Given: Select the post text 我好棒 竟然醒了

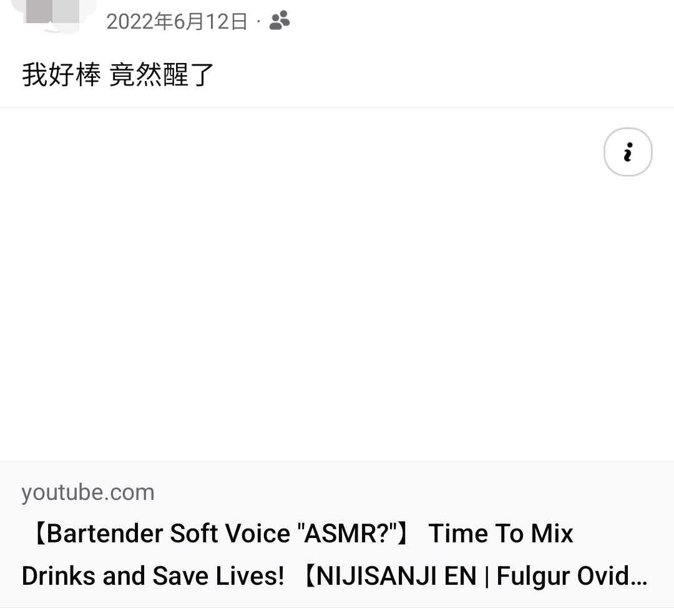Looking at the screenshot, I should (x=118, y=75).
